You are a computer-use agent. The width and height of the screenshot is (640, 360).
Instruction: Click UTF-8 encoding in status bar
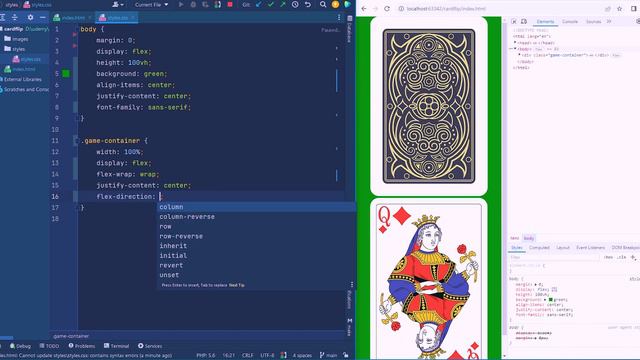tap(267, 356)
